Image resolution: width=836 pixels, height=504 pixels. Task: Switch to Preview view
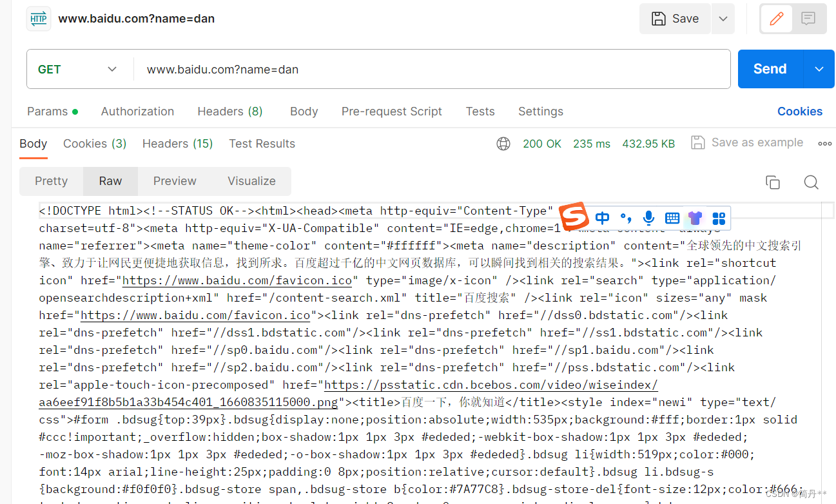point(175,181)
